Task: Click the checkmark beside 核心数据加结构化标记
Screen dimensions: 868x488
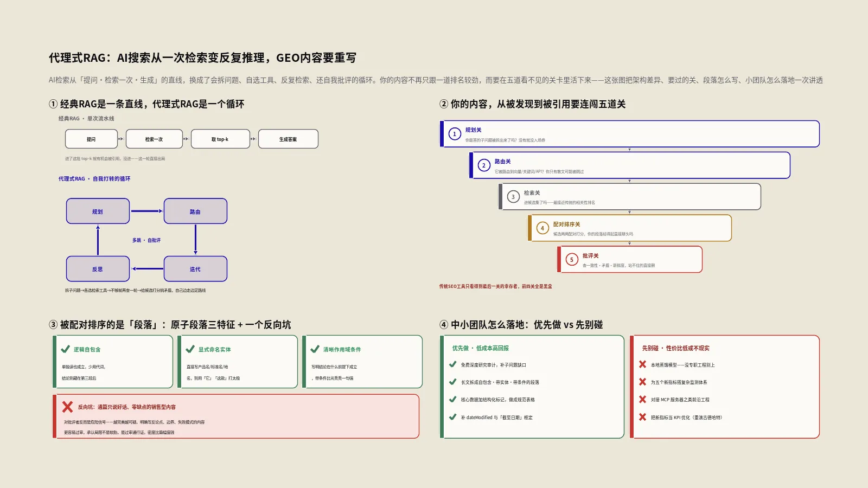Action: (x=453, y=399)
